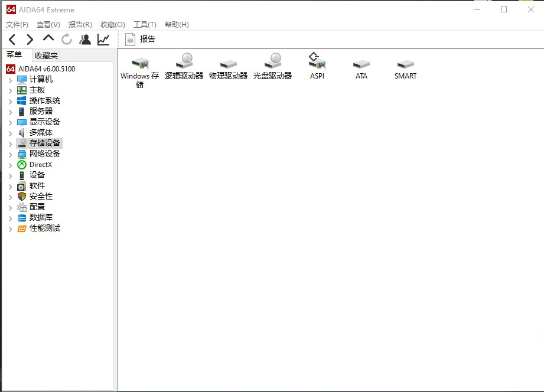Select the 计算机 monitor icon in tree
The width and height of the screenshot is (544, 392).
tap(21, 80)
